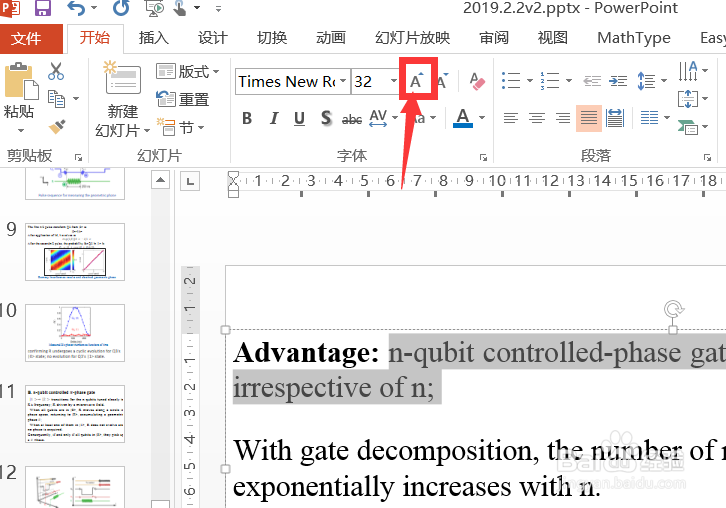Open the font size 32 dropdown
Image resolution: width=726 pixels, height=508 pixels.
394,81
